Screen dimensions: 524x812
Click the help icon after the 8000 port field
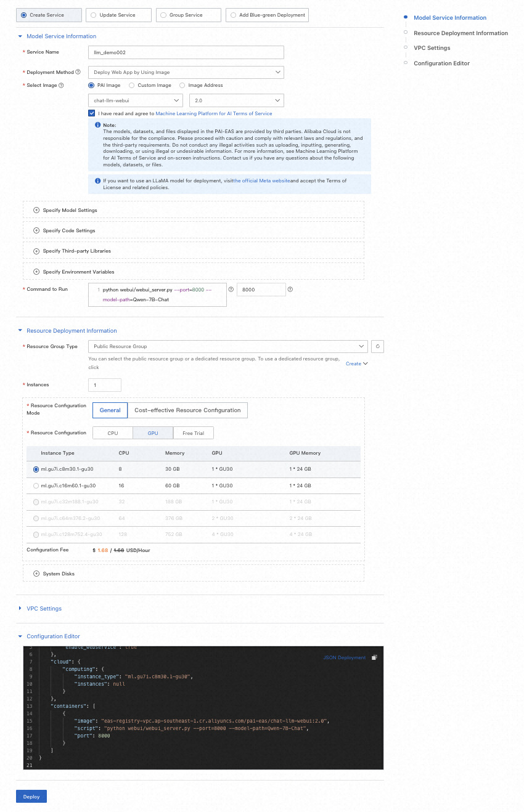pos(290,289)
